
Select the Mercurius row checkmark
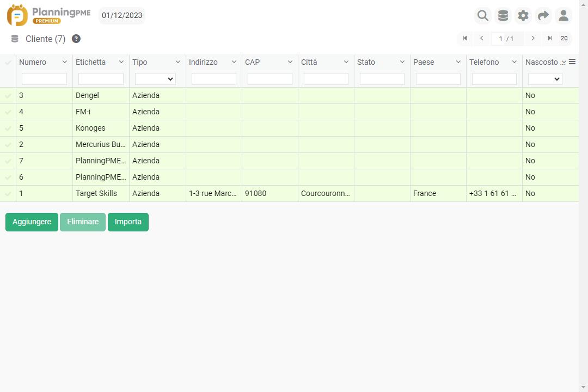point(8,144)
